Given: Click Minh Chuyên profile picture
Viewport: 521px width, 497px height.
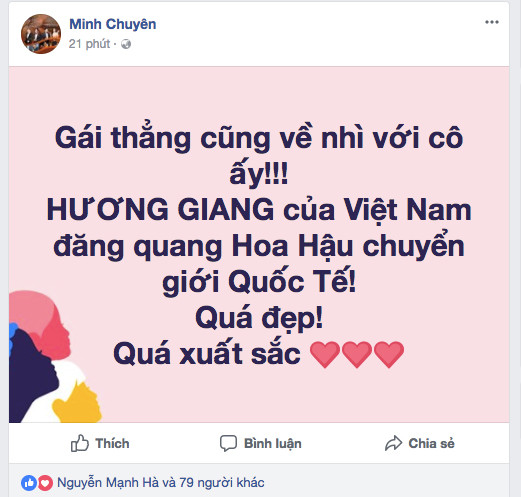Looking at the screenshot, I should [x=41, y=34].
